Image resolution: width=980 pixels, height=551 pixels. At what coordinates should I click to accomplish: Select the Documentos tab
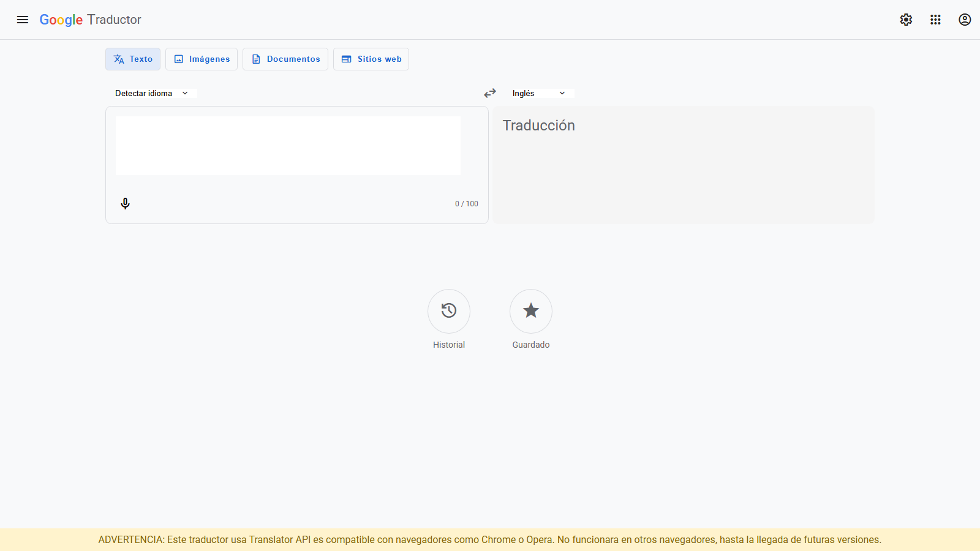click(285, 59)
